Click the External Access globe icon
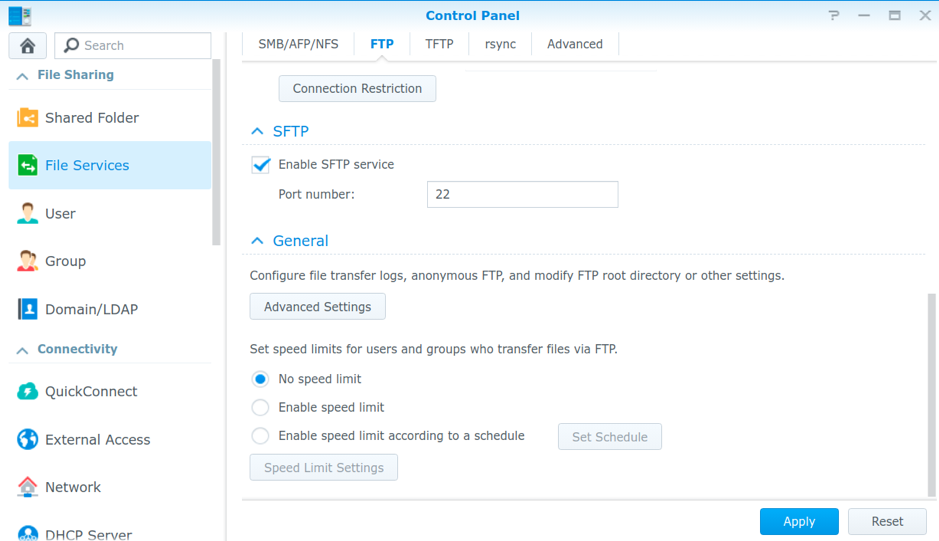This screenshot has width=939, height=541. (x=27, y=440)
